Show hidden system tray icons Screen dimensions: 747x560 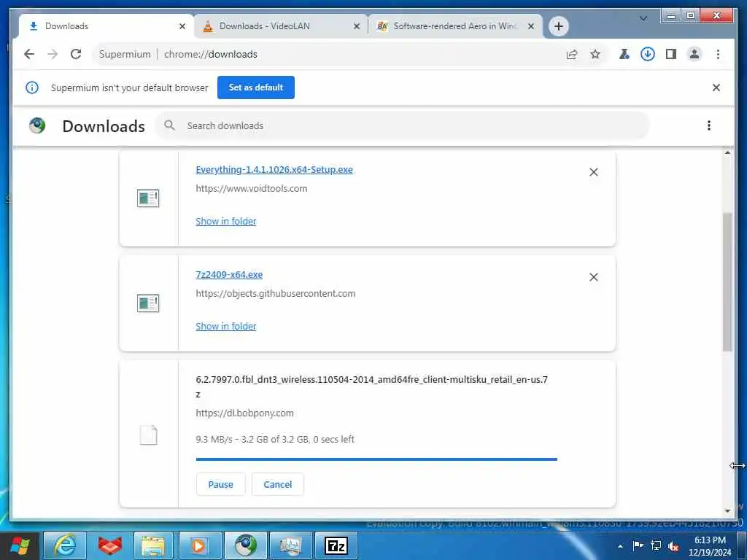[x=620, y=545]
